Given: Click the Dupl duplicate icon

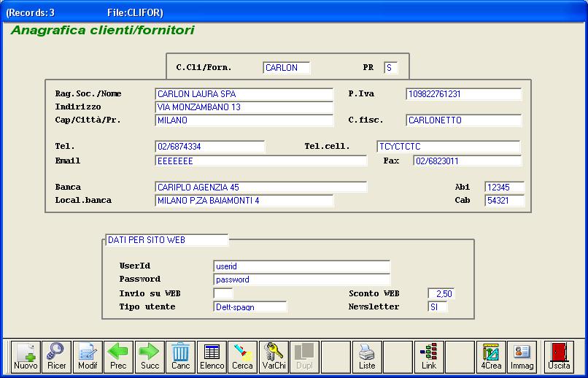Looking at the screenshot, I should point(305,357).
